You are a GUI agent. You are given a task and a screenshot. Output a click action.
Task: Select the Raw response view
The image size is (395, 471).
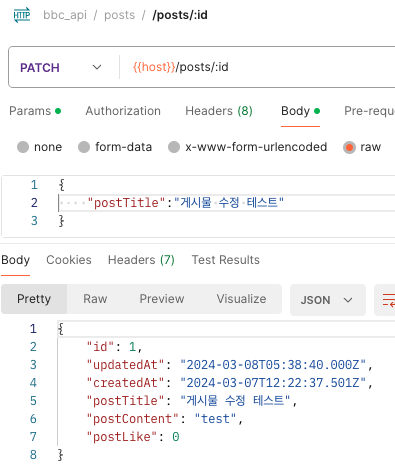pos(95,299)
